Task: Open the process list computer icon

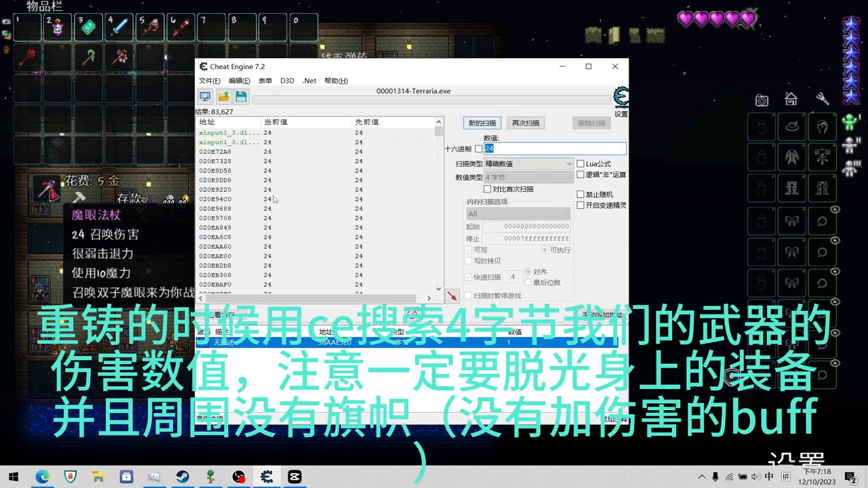Action: pyautogui.click(x=205, y=97)
